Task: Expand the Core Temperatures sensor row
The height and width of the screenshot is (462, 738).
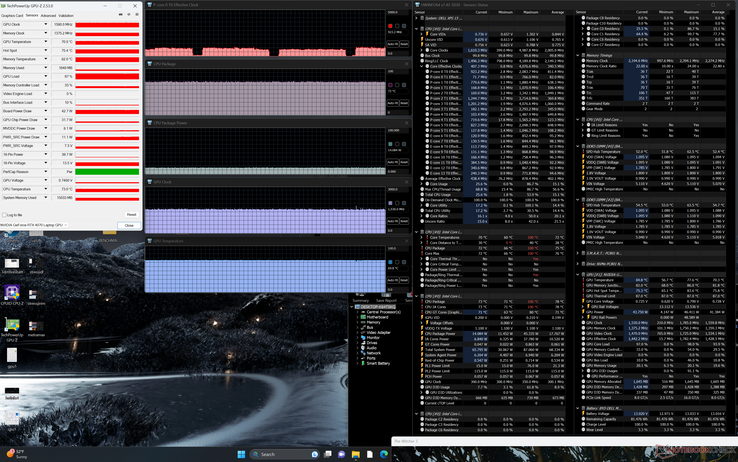Action: [422, 238]
